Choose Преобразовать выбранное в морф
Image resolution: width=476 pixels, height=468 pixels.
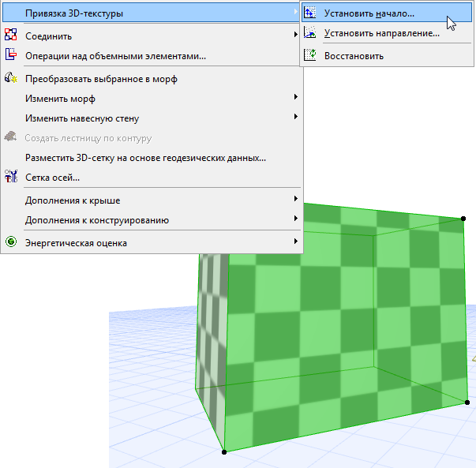151,79
